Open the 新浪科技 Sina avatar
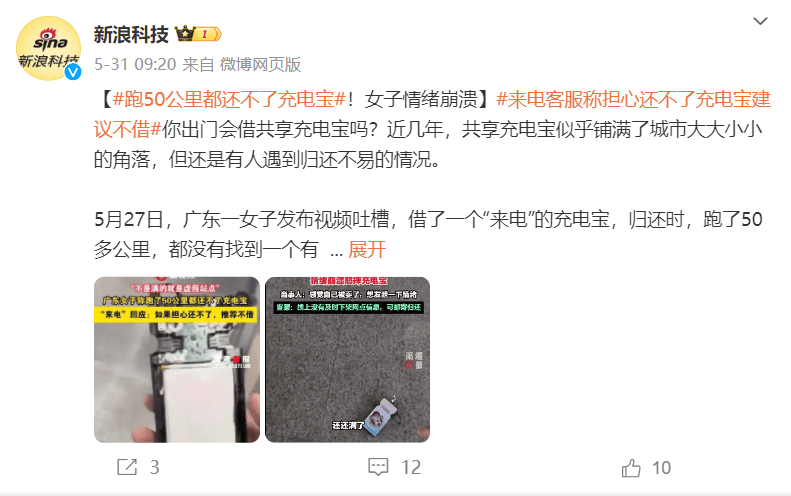 point(48,48)
